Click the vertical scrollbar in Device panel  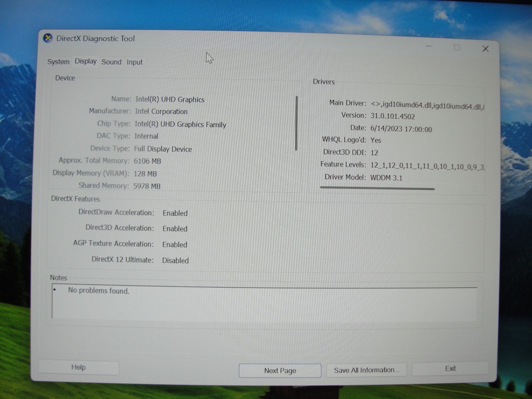point(296,123)
